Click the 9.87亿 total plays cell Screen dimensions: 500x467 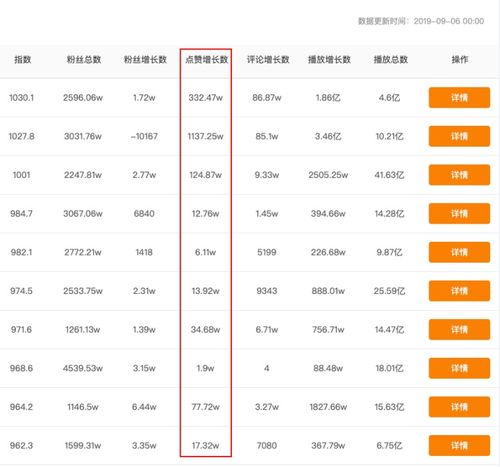point(389,252)
